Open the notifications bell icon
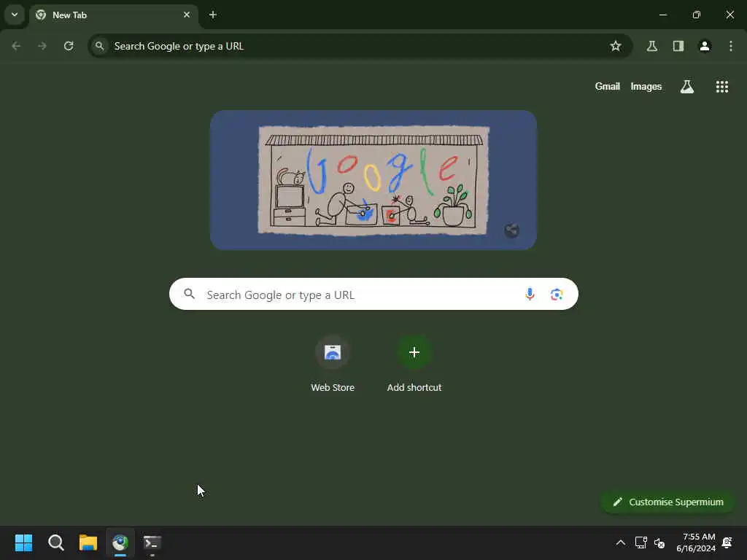Screen dimensions: 747x560 (x=727, y=542)
